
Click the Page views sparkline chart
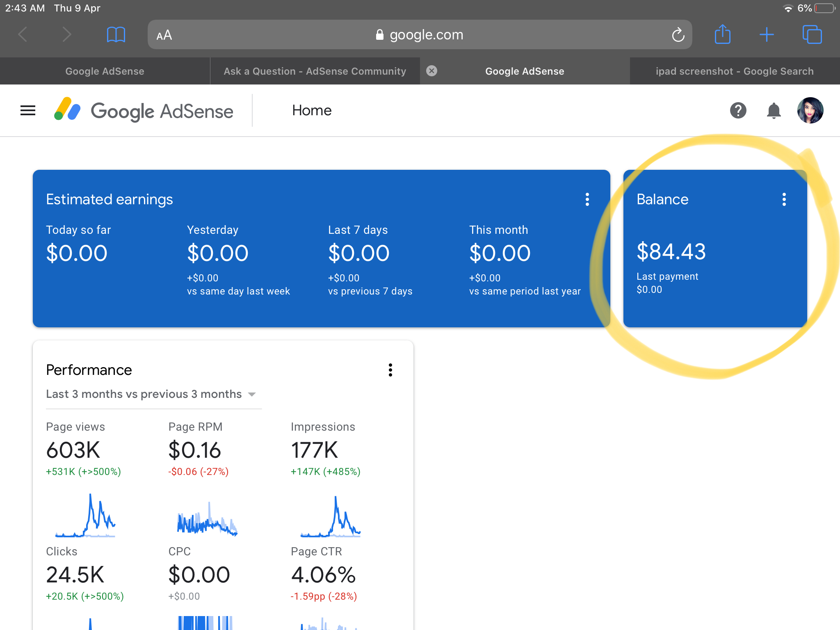85,515
